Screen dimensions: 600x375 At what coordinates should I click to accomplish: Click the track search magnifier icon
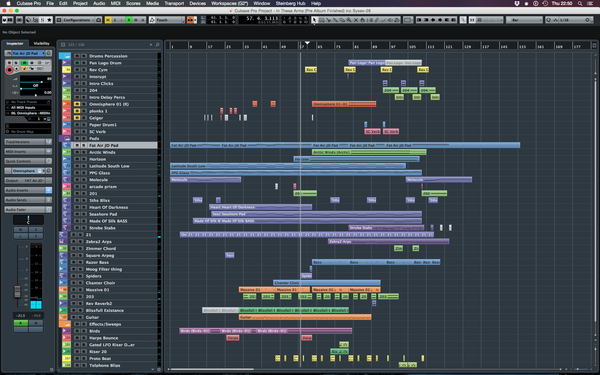coord(157,45)
